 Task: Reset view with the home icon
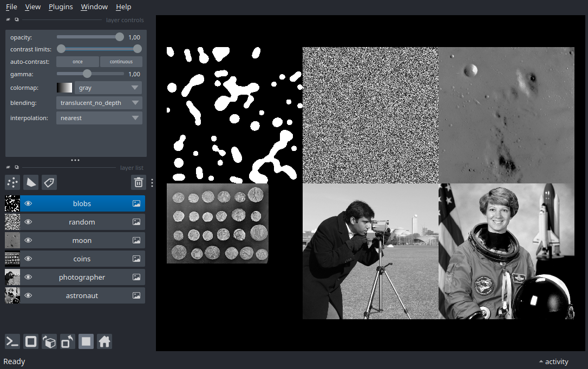coord(104,341)
